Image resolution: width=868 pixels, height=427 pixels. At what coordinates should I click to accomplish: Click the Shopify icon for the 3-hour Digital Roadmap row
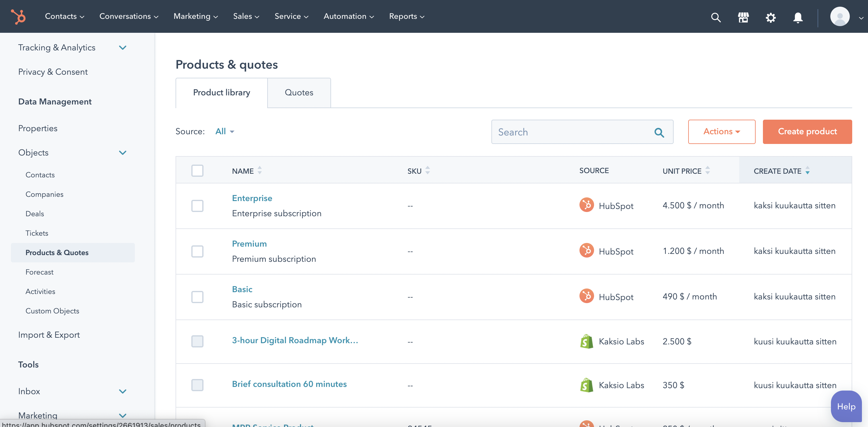586,341
